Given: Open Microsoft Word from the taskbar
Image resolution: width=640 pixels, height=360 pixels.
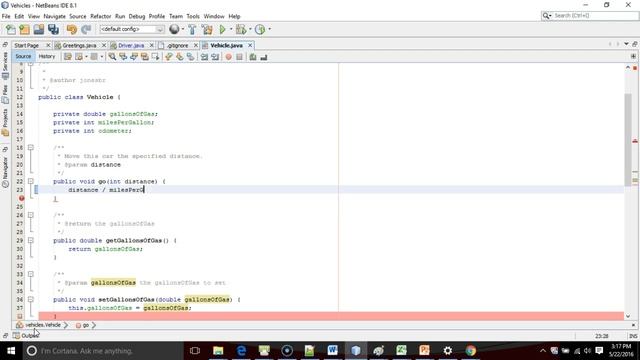Looking at the screenshot, I should coord(332,351).
